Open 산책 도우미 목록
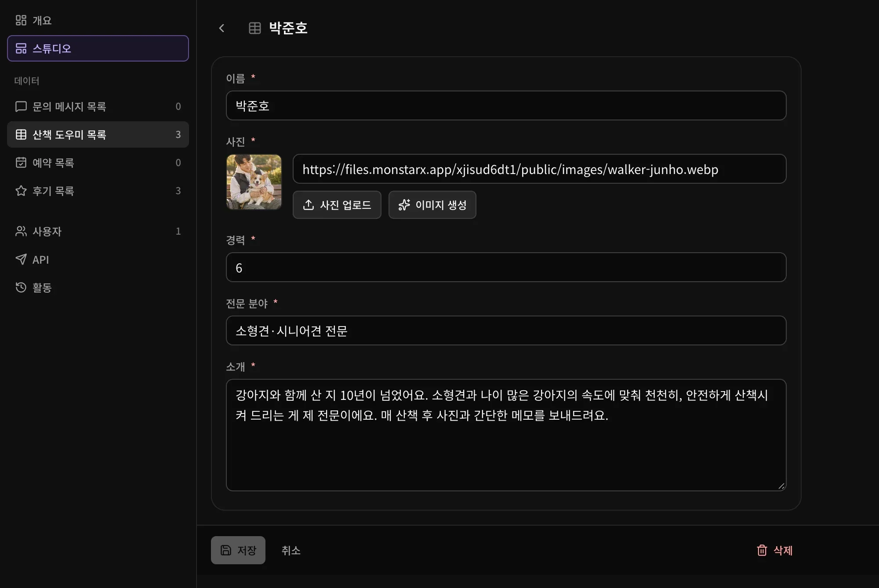This screenshot has height=588, width=879. 98,134
